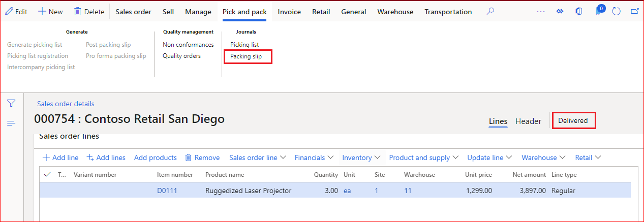Click the unit price 1,299.00 cell
The image size is (644, 222).
click(x=478, y=191)
